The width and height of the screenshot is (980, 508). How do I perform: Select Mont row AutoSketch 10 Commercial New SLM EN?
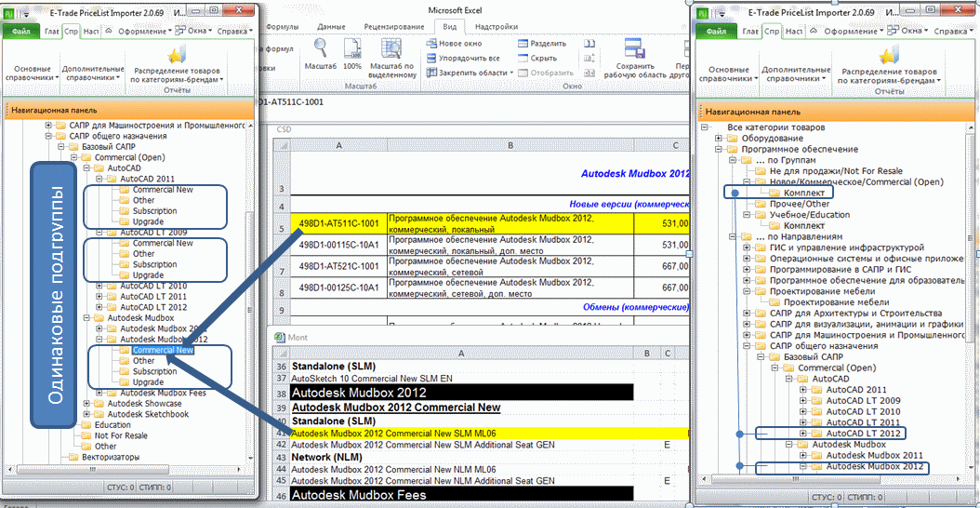462,379
